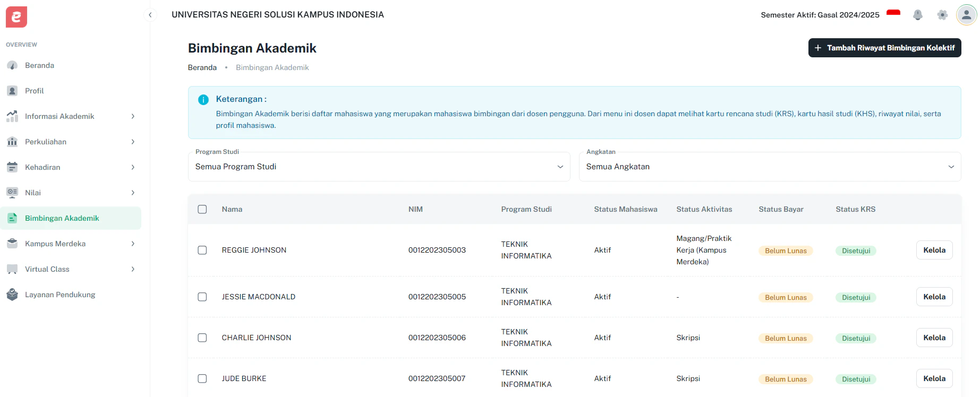Click the Virtual Class screen icon

pos(12,269)
